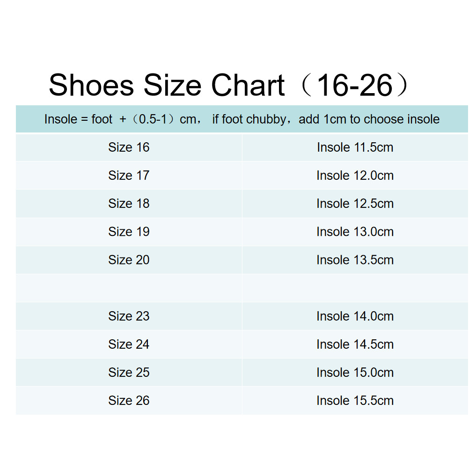Select the insole formula header row
Viewport: 476px width, 476px height.
click(x=242, y=119)
